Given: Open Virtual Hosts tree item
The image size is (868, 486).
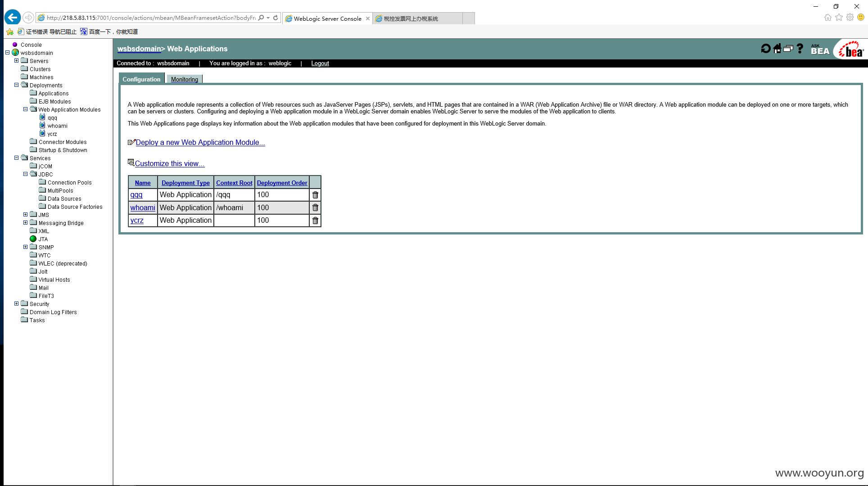Looking at the screenshot, I should (54, 279).
